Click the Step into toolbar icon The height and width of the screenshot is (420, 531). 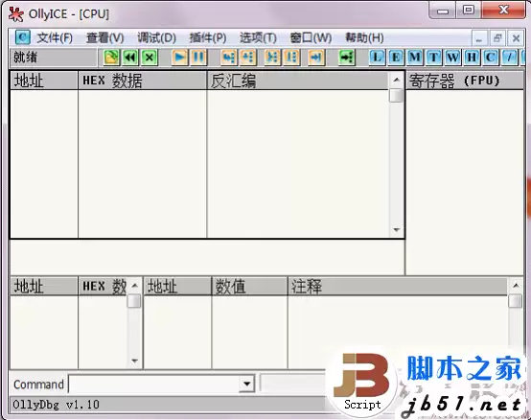229,58
